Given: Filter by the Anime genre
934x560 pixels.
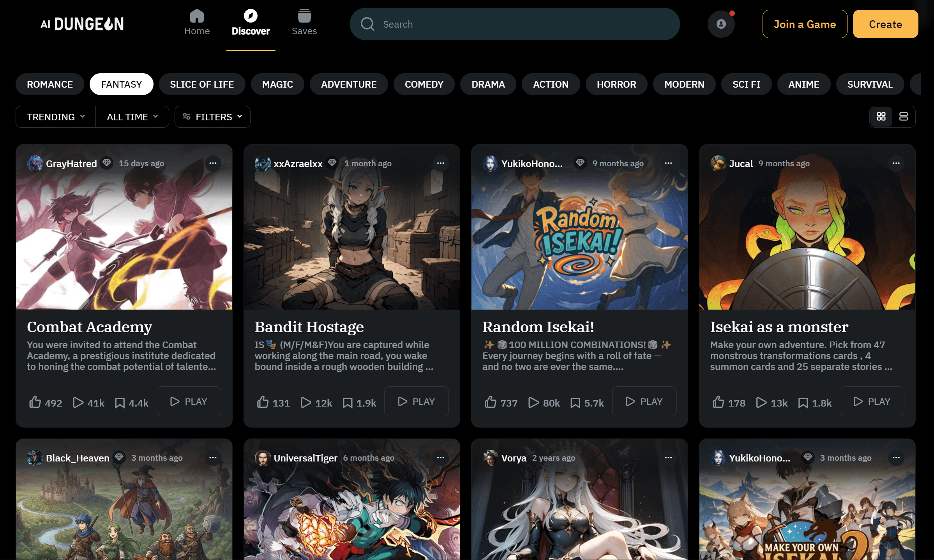Looking at the screenshot, I should [804, 84].
